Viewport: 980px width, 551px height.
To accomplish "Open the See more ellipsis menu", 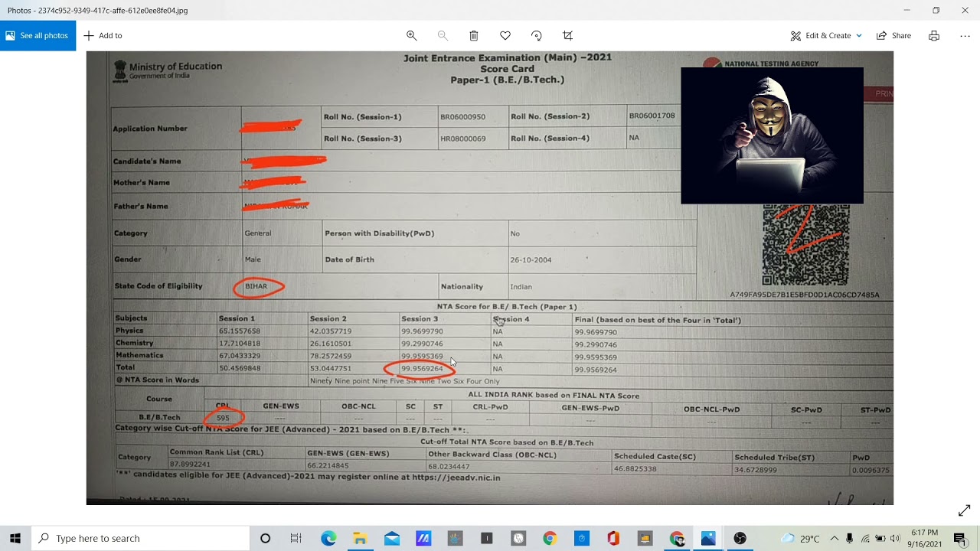I will click(x=965, y=35).
